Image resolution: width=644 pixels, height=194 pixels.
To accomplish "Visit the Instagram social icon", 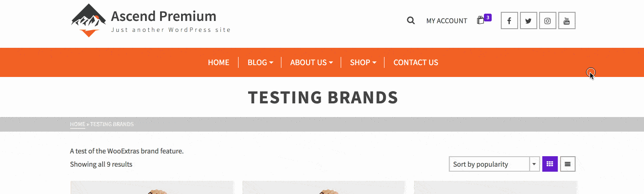I will click(547, 20).
